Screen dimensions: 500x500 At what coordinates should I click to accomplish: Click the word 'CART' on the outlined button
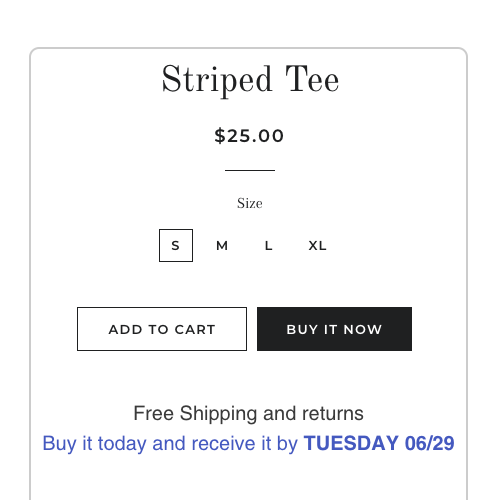pos(195,329)
